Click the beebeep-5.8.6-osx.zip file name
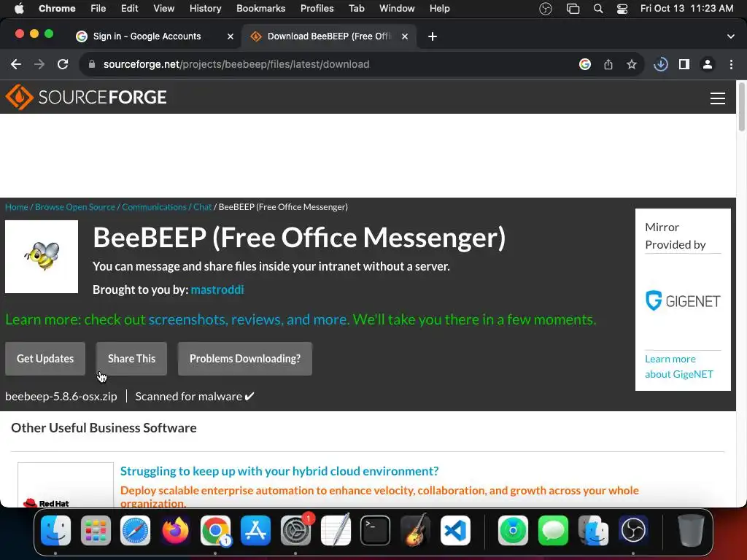Image resolution: width=747 pixels, height=560 pixels. tap(61, 396)
